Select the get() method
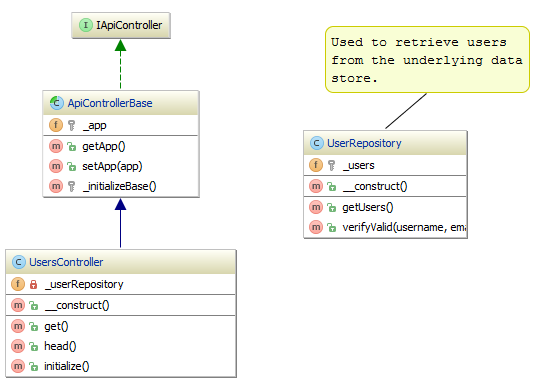This screenshot has height=383, width=536. pos(56,326)
